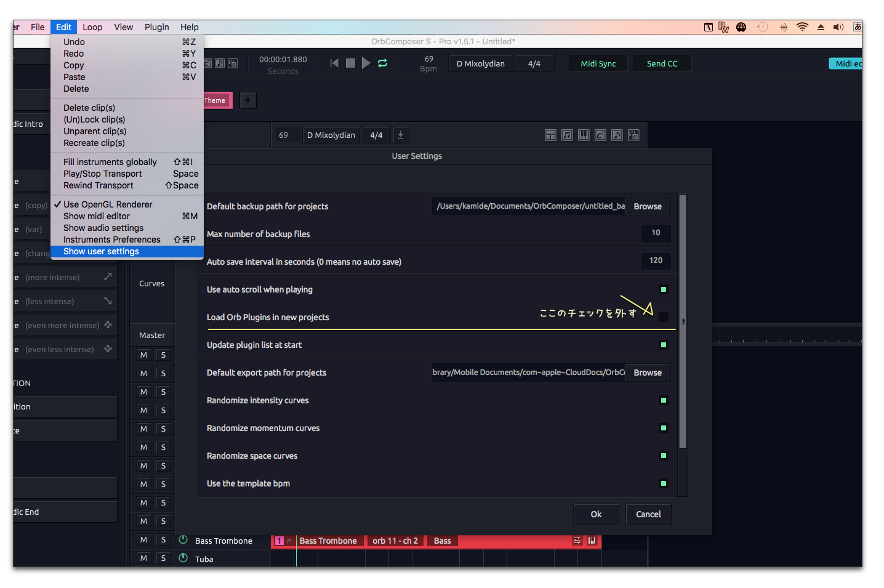This screenshot has height=588, width=884.
Task: Click the eject menu bar icon
Action: coord(821,27)
